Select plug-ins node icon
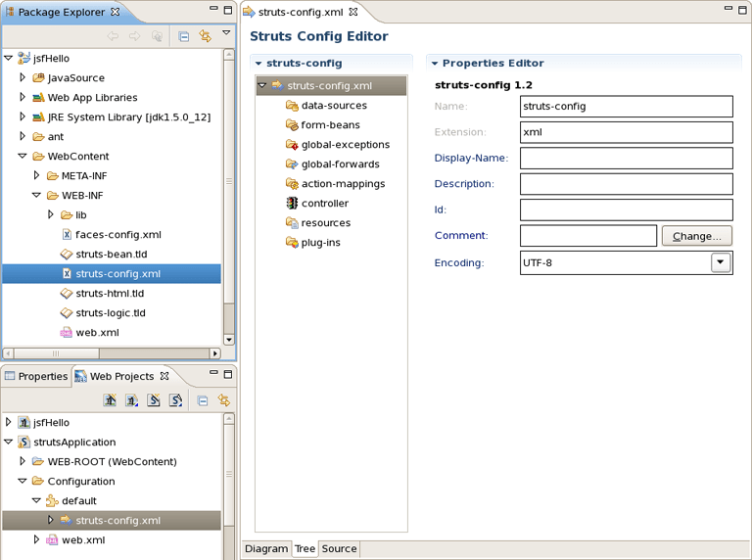The image size is (752, 560). point(292,243)
